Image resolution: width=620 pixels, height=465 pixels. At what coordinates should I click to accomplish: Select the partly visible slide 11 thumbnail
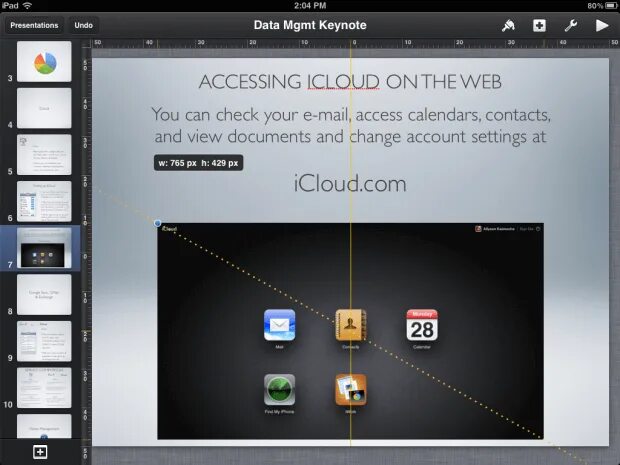[44, 426]
